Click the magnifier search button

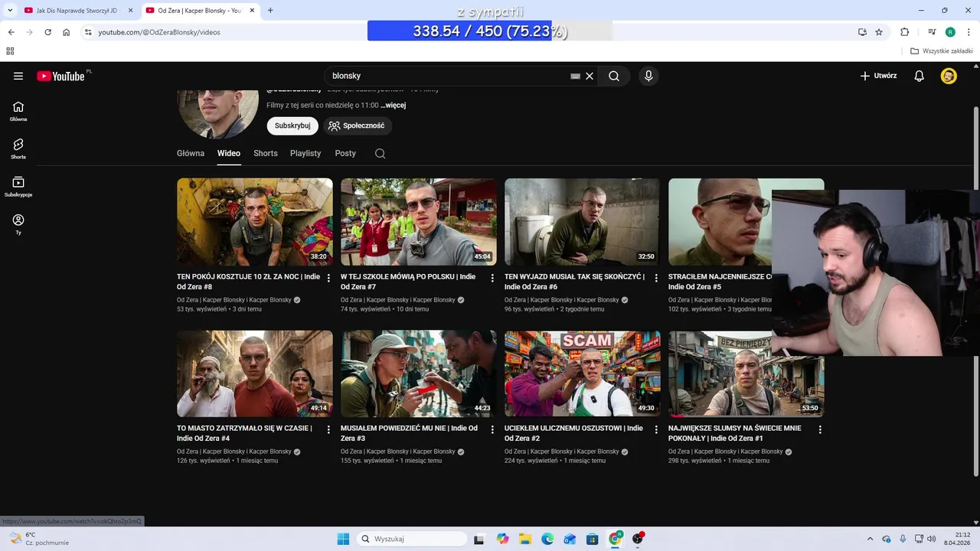point(614,76)
